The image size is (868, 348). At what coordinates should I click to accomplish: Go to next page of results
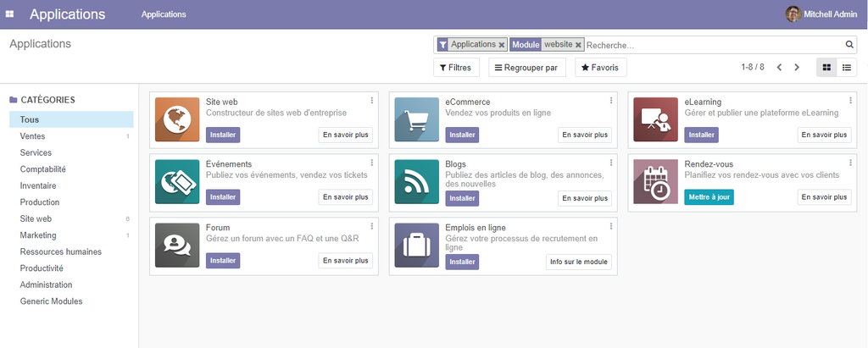(797, 68)
